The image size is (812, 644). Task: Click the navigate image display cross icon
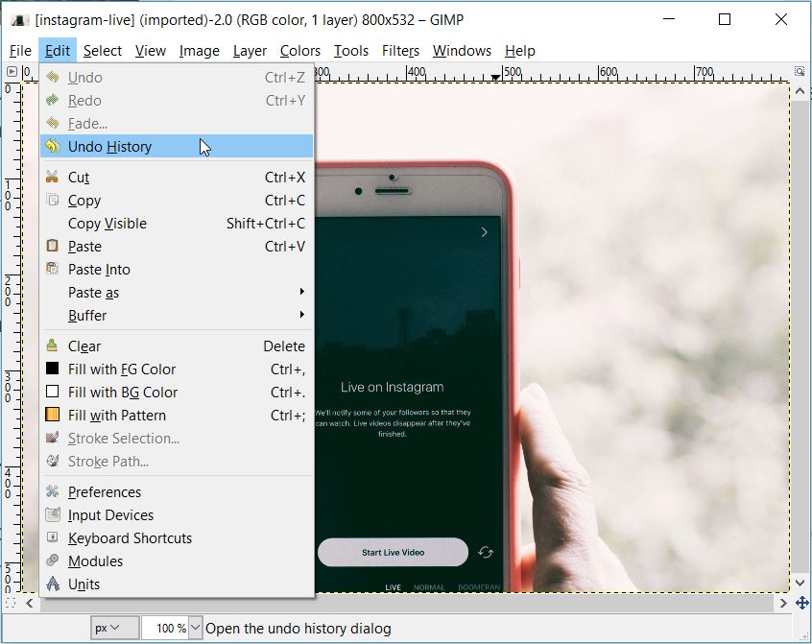tap(802, 603)
